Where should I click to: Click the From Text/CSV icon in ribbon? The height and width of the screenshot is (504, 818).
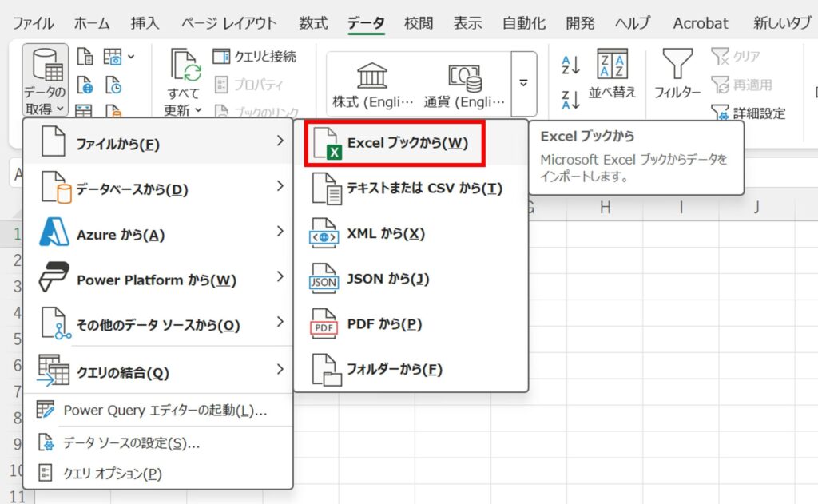[x=85, y=57]
